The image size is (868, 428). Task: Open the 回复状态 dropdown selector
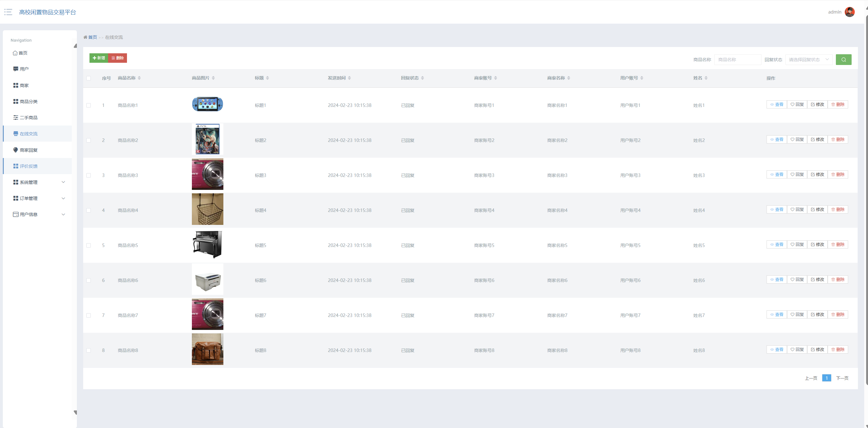coord(808,60)
